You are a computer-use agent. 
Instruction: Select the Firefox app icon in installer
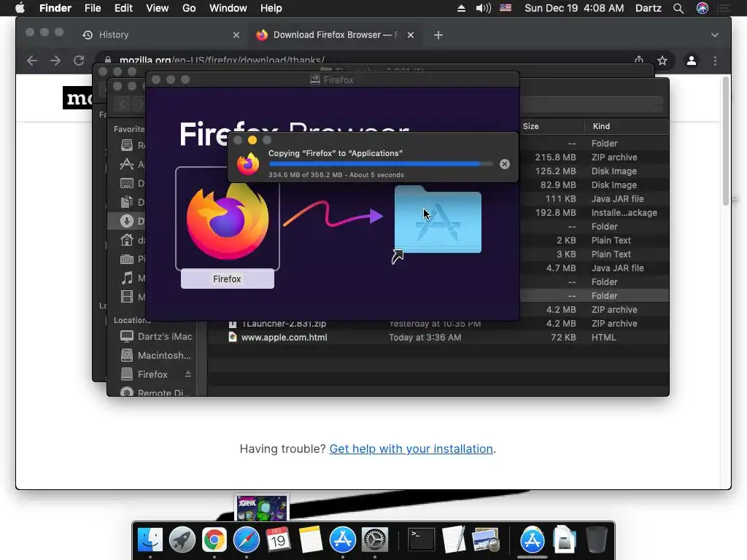pos(228,219)
